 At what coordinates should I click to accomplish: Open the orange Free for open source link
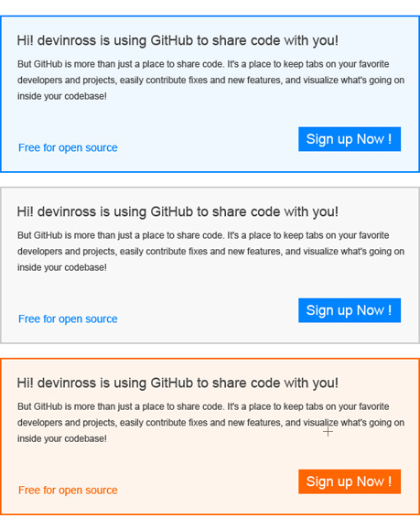(68, 491)
